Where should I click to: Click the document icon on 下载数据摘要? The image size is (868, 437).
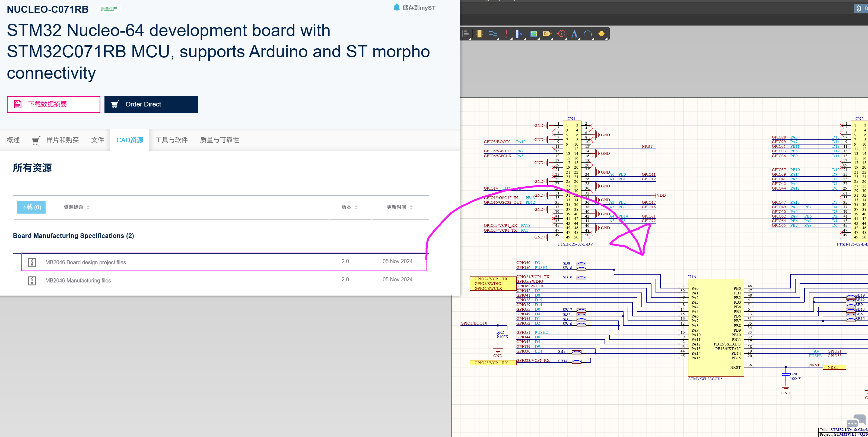click(x=18, y=104)
